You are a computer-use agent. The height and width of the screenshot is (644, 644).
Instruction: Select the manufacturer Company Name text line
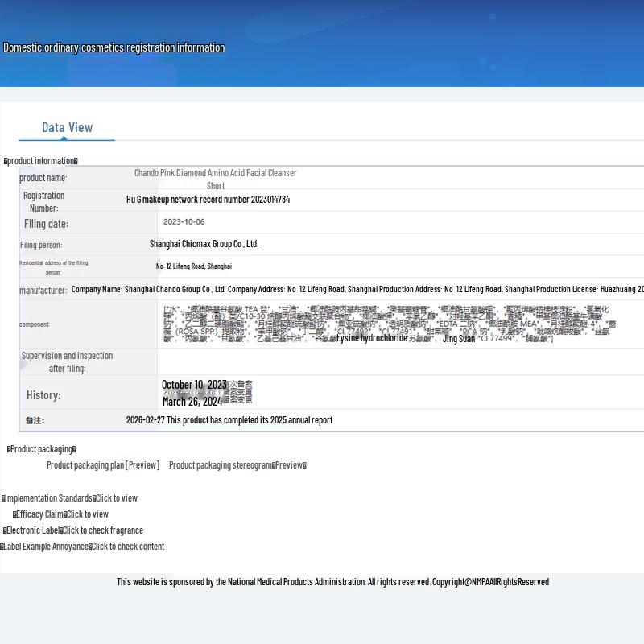click(x=357, y=289)
